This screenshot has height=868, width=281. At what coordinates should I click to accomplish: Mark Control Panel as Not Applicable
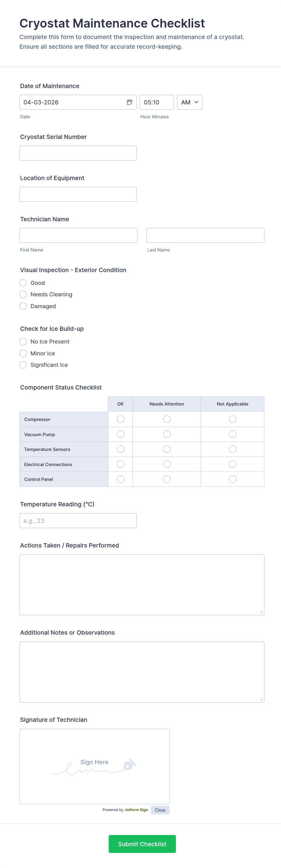[232, 479]
